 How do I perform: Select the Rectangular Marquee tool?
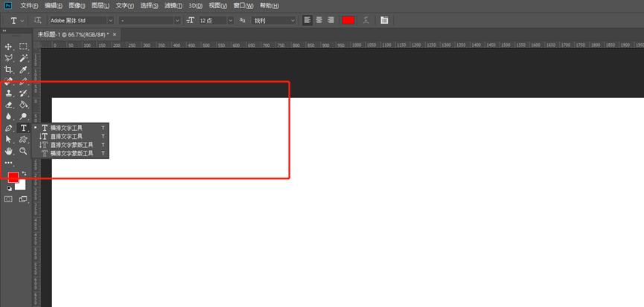24,46
